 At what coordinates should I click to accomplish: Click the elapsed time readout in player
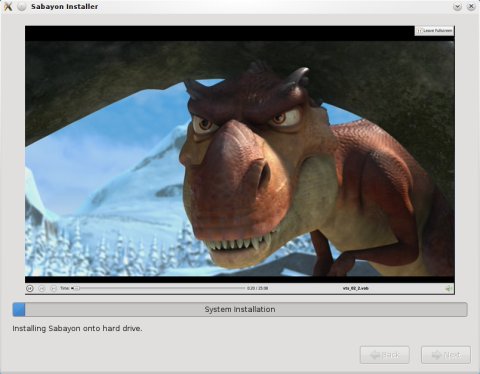[x=257, y=288]
